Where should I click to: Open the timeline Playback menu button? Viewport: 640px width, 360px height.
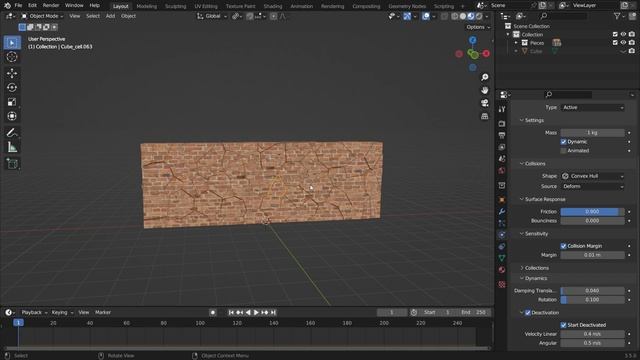point(34,313)
